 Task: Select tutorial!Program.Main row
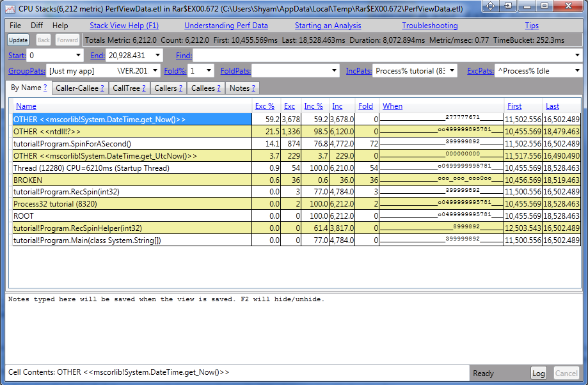tap(297, 240)
